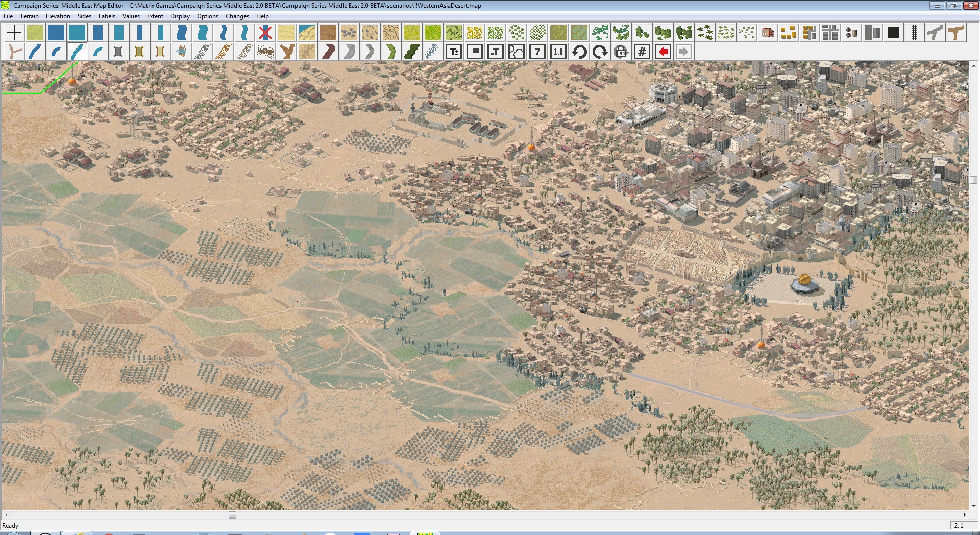980x535 pixels.
Task: Click the redo clockwise arrow
Action: [x=600, y=52]
